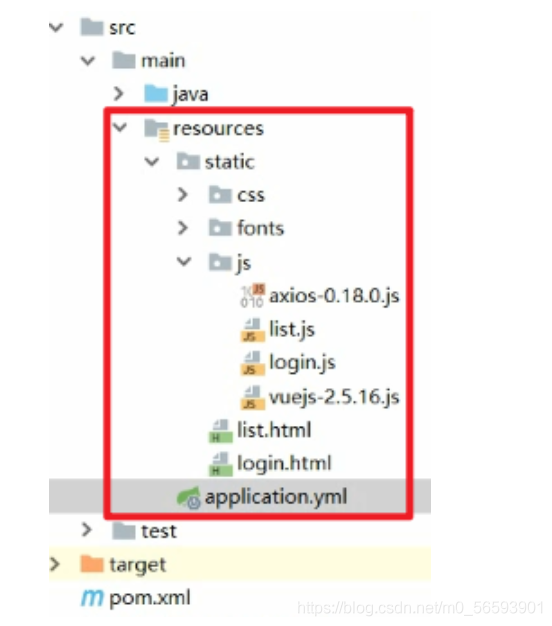Select list.html in the tree
Image resolution: width=552 pixels, height=626 pixels.
[274, 430]
